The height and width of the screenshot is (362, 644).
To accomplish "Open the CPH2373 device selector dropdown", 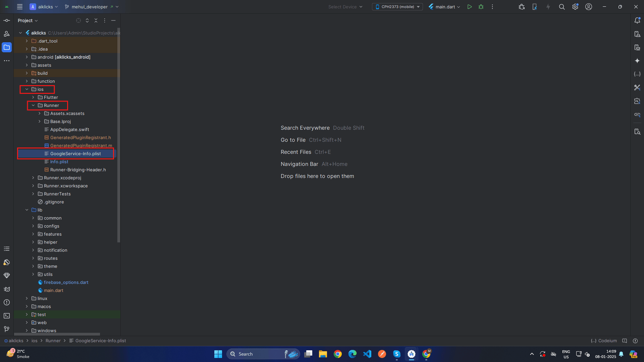I will [x=397, y=7].
